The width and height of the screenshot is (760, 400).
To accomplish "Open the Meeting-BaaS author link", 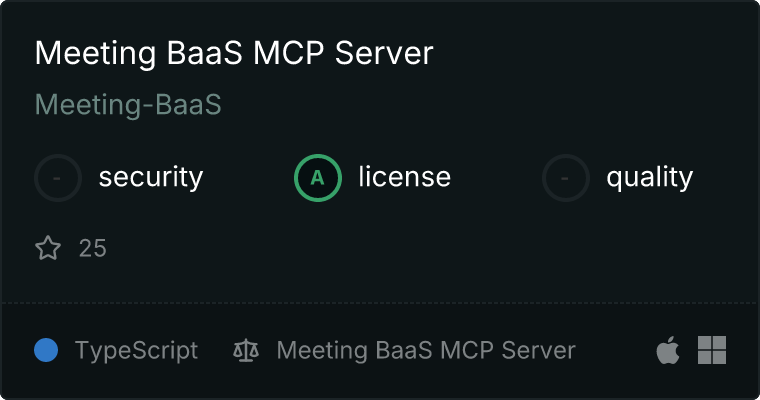I will [x=128, y=105].
